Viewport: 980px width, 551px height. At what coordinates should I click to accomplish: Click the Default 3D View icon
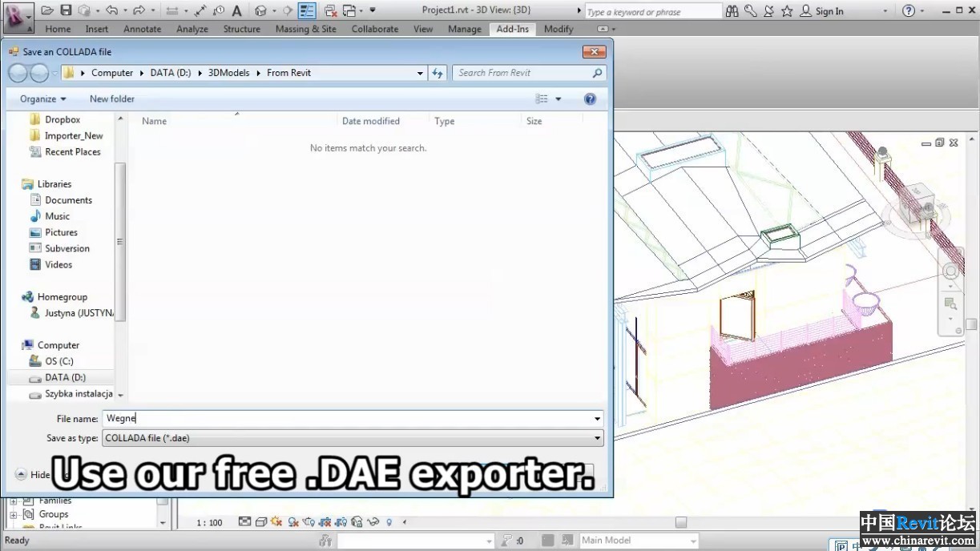point(260,10)
